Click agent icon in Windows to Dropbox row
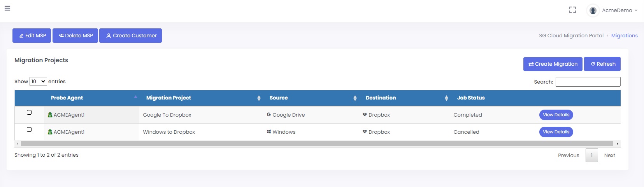Image resolution: width=644 pixels, height=187 pixels. tap(50, 132)
